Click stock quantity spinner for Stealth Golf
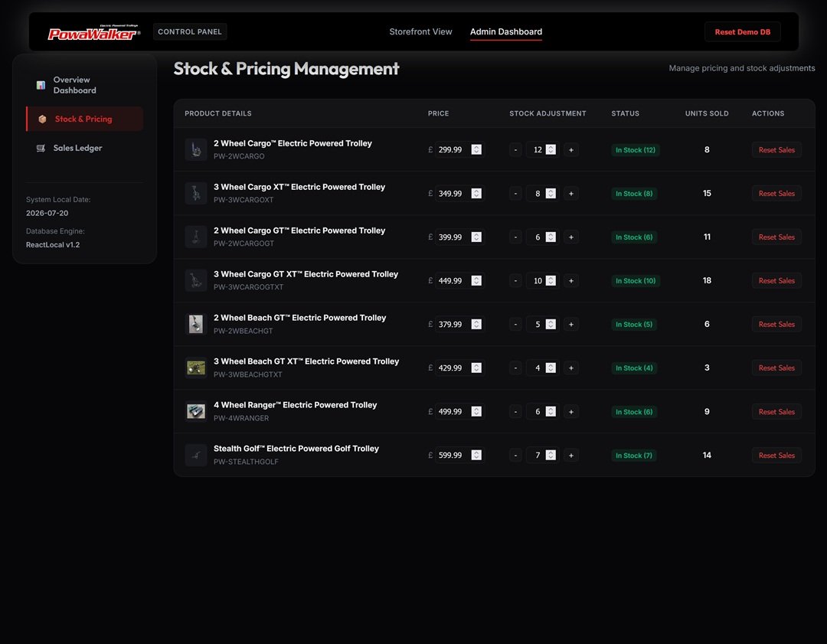 click(551, 455)
